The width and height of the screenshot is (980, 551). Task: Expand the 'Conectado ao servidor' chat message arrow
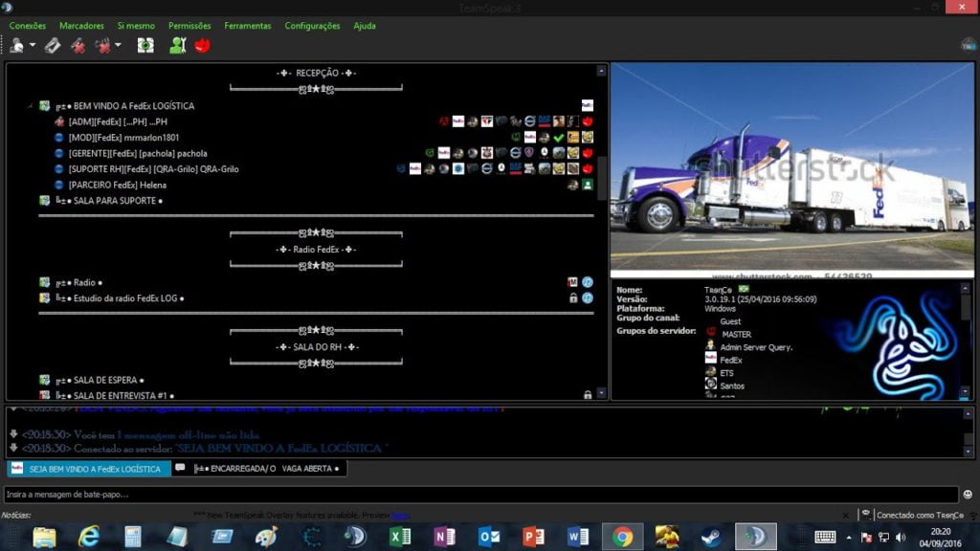tap(13, 448)
